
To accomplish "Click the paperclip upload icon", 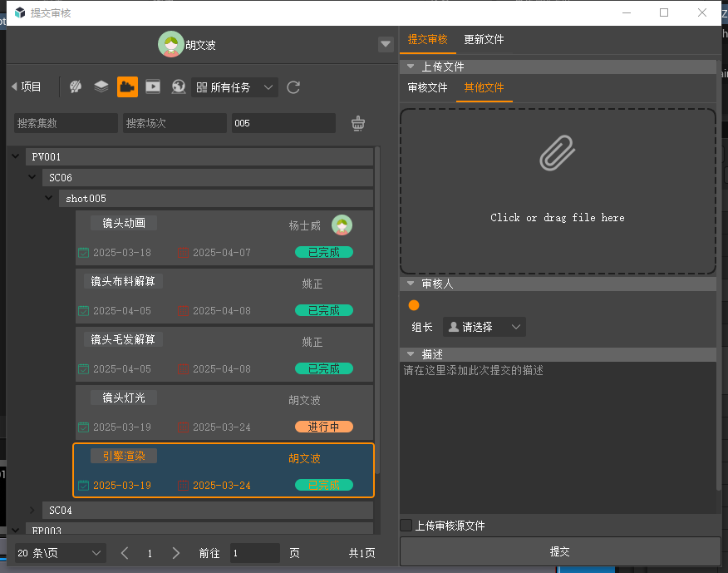I will (x=557, y=153).
